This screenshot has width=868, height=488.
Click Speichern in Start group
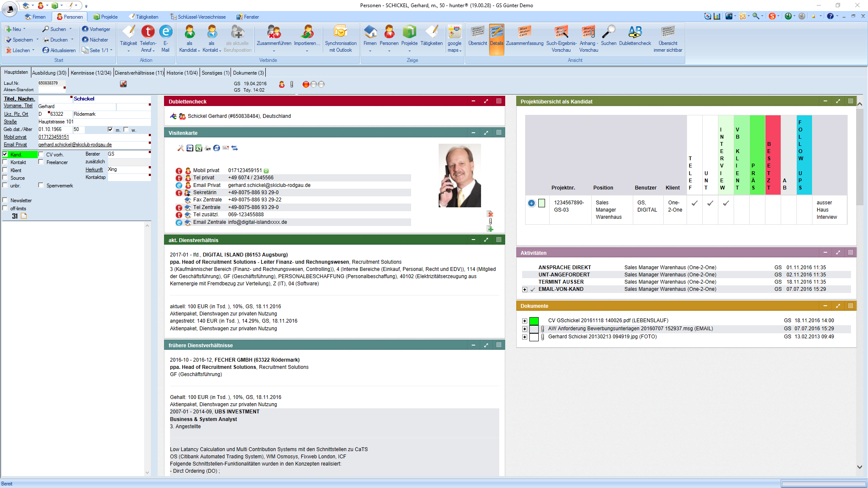pos(19,40)
